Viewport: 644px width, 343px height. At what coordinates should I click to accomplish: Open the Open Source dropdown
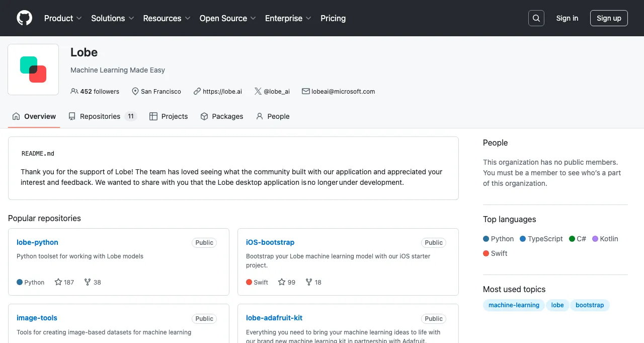pos(227,18)
